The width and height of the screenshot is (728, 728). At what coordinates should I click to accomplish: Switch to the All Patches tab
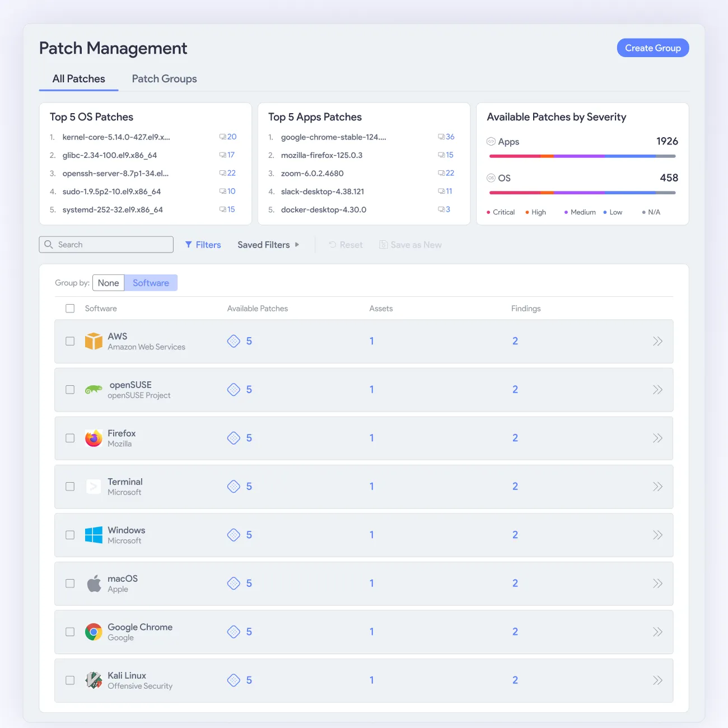79,79
